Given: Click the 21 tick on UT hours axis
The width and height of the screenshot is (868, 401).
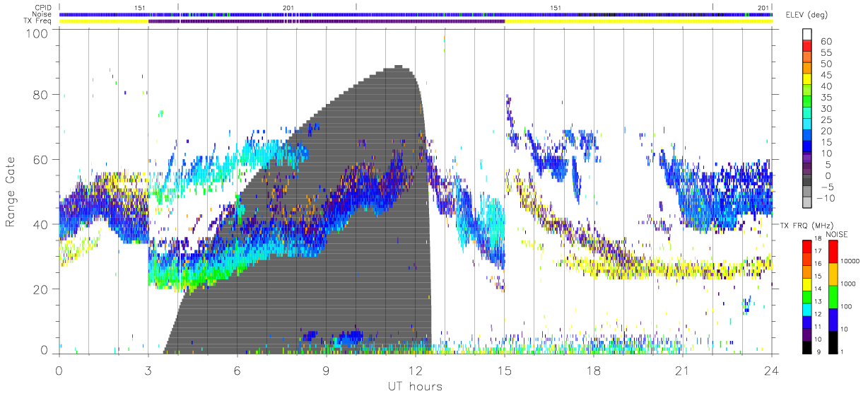Looking at the screenshot, I should (x=683, y=371).
